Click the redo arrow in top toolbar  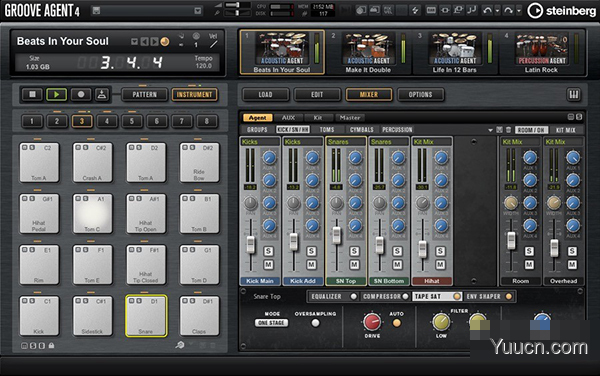tap(509, 10)
